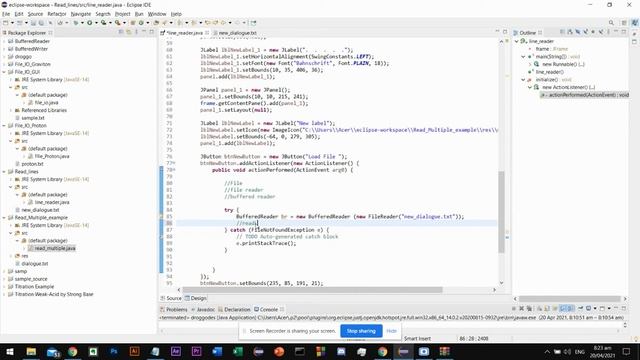Open the Open Perspective icon
The image size is (640, 360).
624,23
